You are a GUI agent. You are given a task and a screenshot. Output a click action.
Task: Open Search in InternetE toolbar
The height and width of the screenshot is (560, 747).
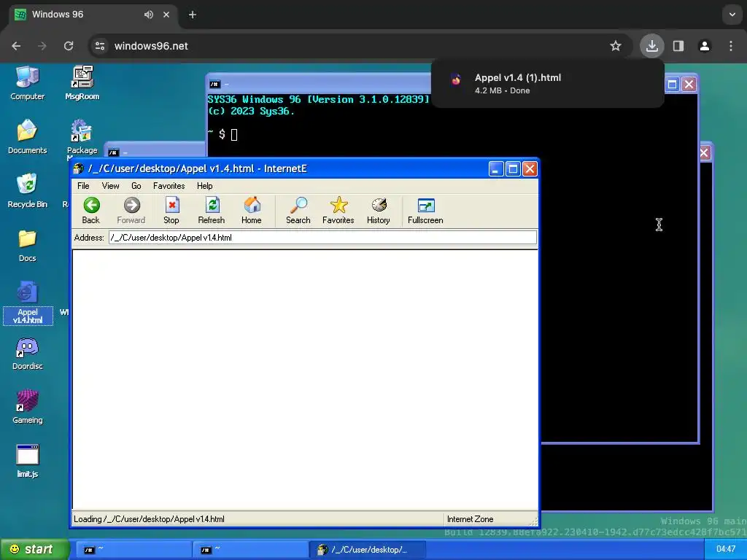[298, 211]
